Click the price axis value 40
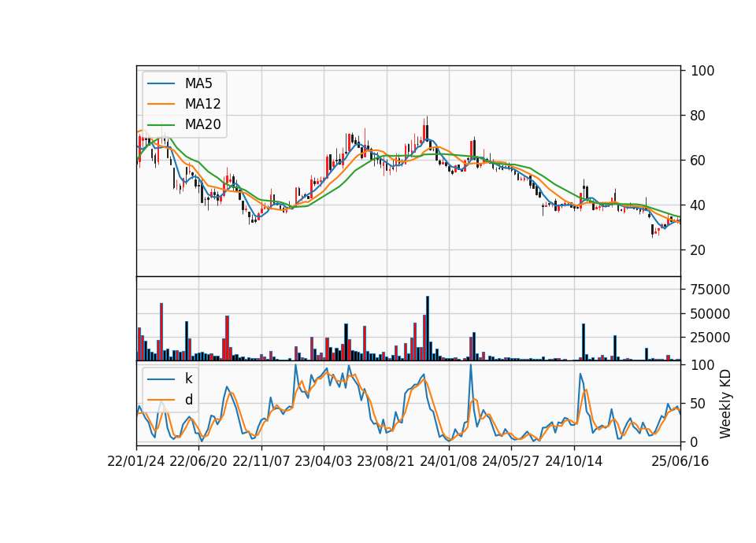 tap(699, 205)
